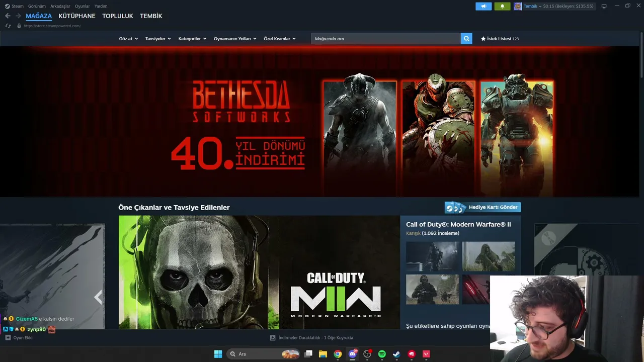Click the magnifier search button

click(466, 39)
